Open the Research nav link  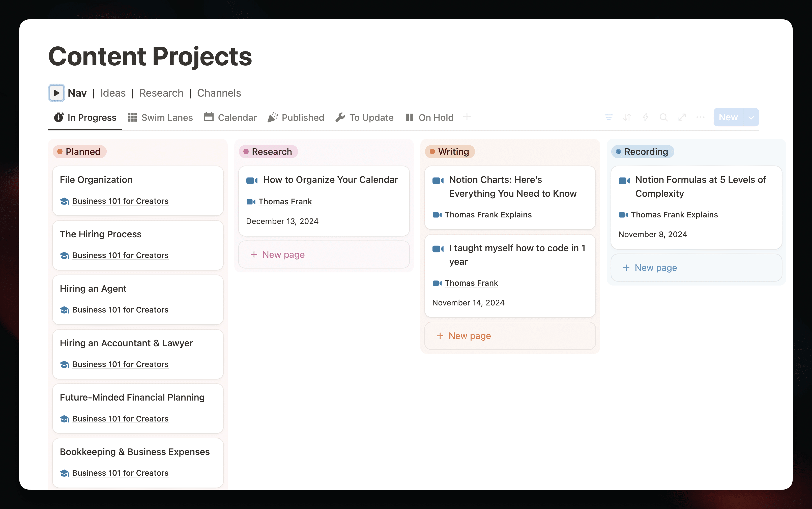click(161, 93)
